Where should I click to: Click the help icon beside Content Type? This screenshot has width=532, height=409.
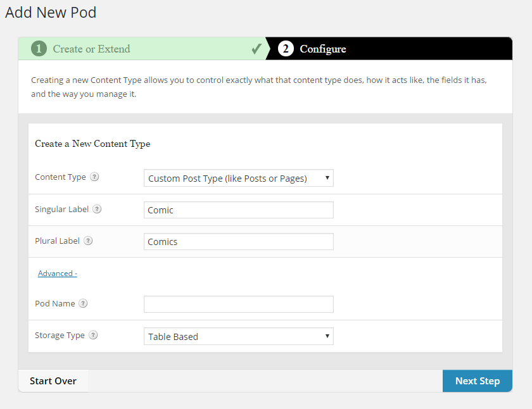point(94,177)
